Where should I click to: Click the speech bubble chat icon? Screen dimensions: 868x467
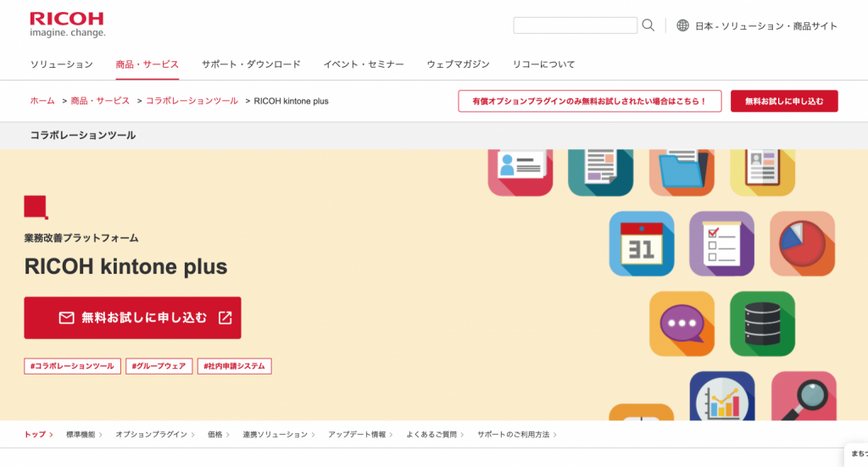pos(682,324)
